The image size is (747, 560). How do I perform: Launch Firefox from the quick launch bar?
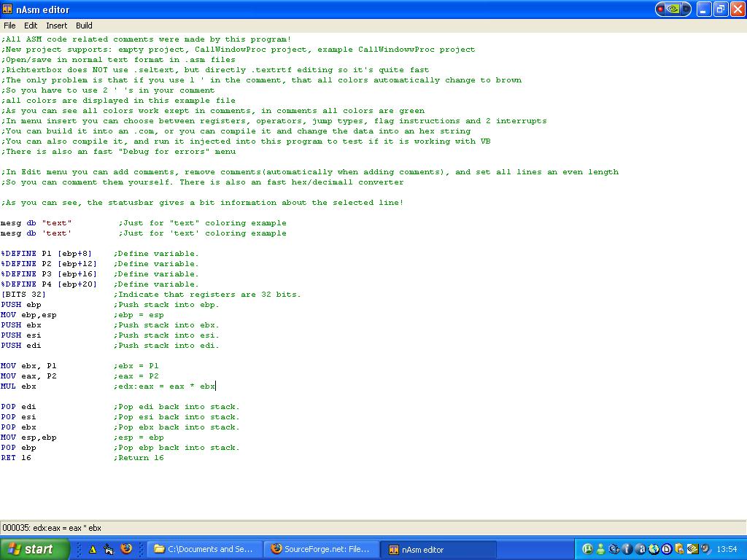(125, 549)
